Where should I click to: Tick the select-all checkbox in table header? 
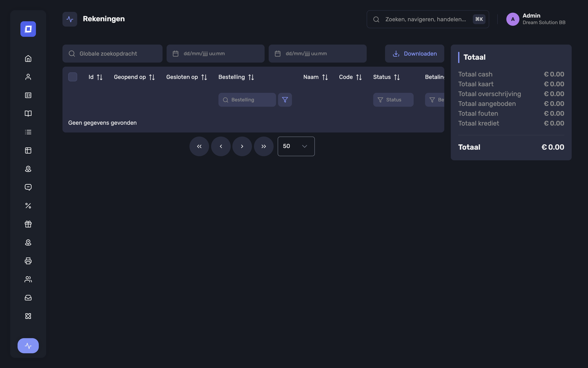click(x=73, y=77)
